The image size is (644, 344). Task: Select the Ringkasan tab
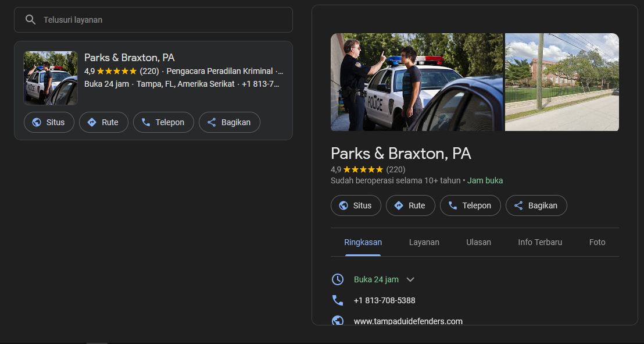pyautogui.click(x=363, y=242)
